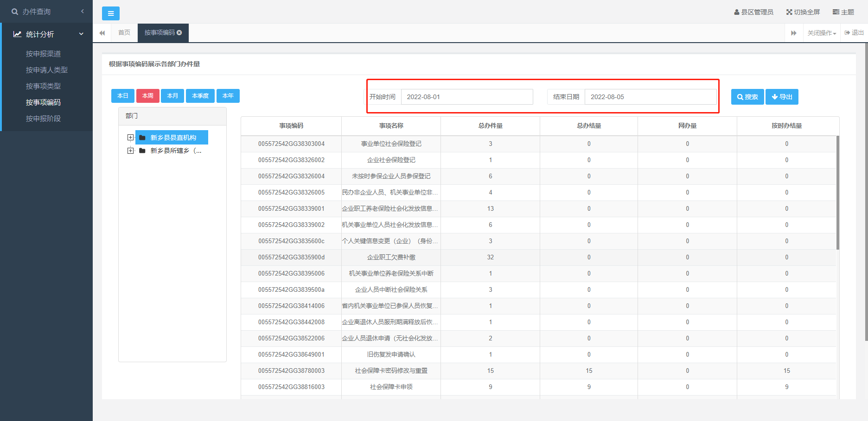Click the 退出 logout link
The width and height of the screenshot is (868, 421).
(x=854, y=33)
